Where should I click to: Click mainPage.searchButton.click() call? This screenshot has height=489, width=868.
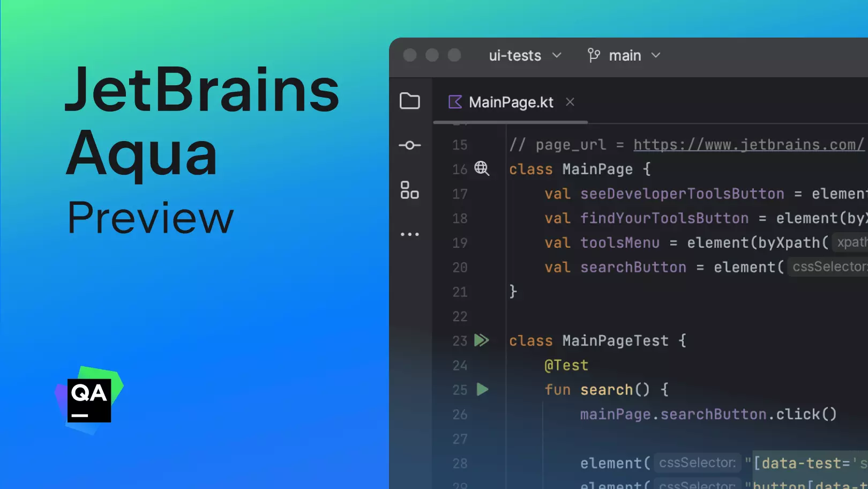[708, 414]
